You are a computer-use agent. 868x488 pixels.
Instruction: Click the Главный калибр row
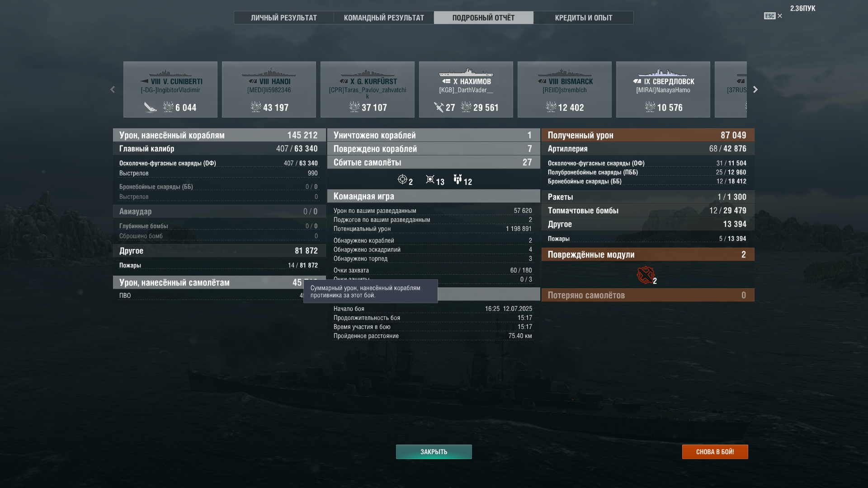[x=219, y=149]
